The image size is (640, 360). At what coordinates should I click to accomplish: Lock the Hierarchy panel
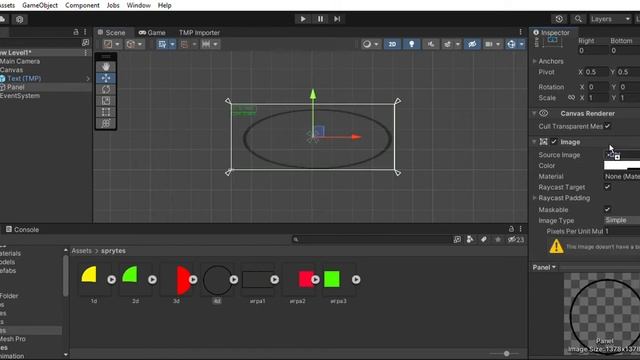pos(76,32)
